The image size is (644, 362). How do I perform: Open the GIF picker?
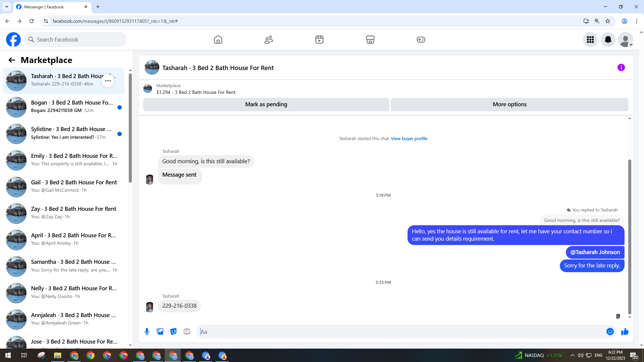(187, 331)
